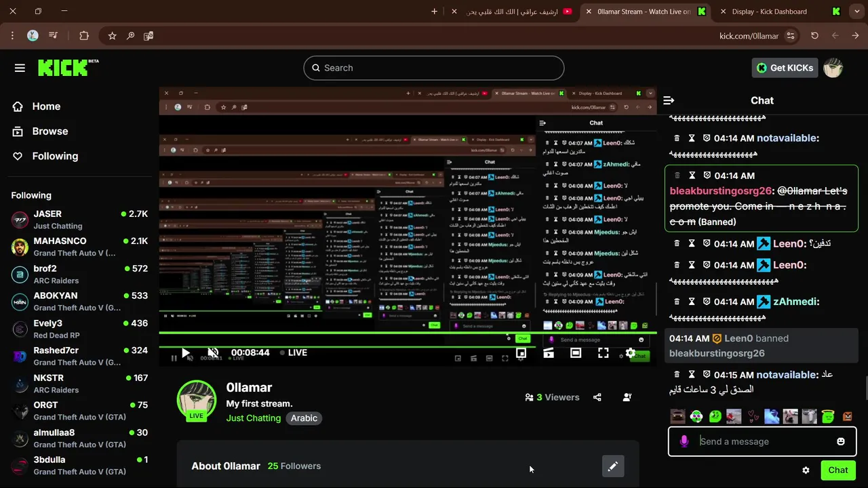The height and width of the screenshot is (488, 868).
Task: Open ABOKYAN's channel in sidebar
Action: click(x=80, y=302)
